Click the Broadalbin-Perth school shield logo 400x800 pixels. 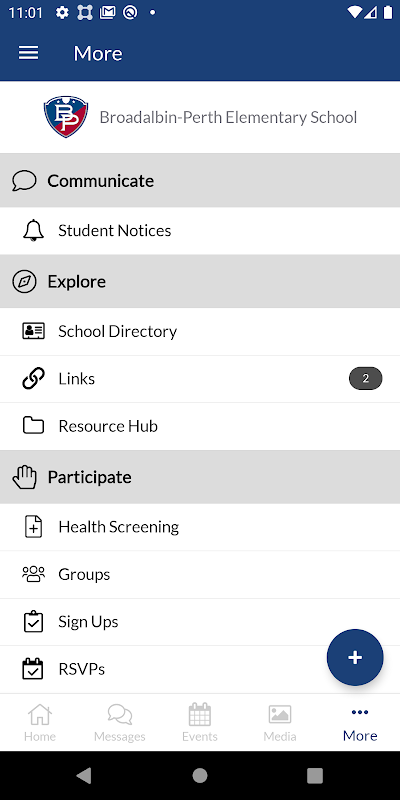point(66,117)
